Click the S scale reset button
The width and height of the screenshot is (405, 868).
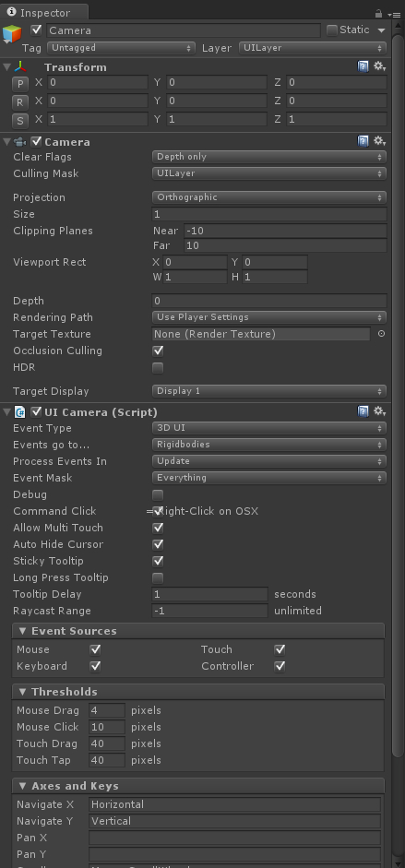tap(20, 120)
